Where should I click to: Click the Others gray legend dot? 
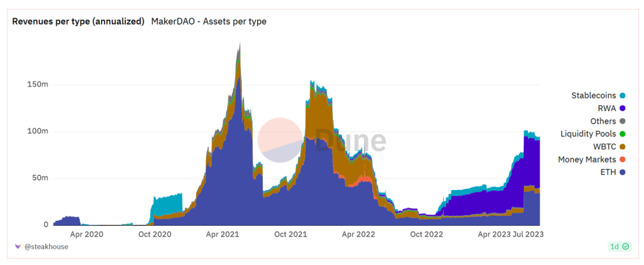[622, 121]
